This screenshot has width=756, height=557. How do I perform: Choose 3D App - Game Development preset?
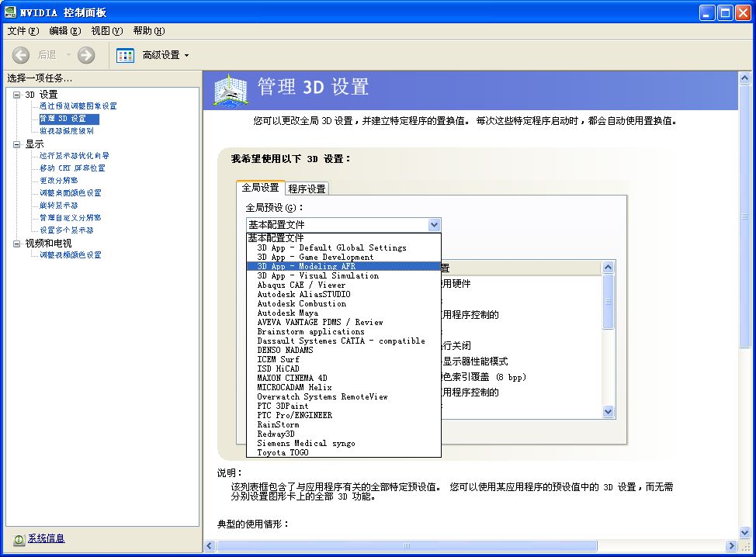(344, 257)
